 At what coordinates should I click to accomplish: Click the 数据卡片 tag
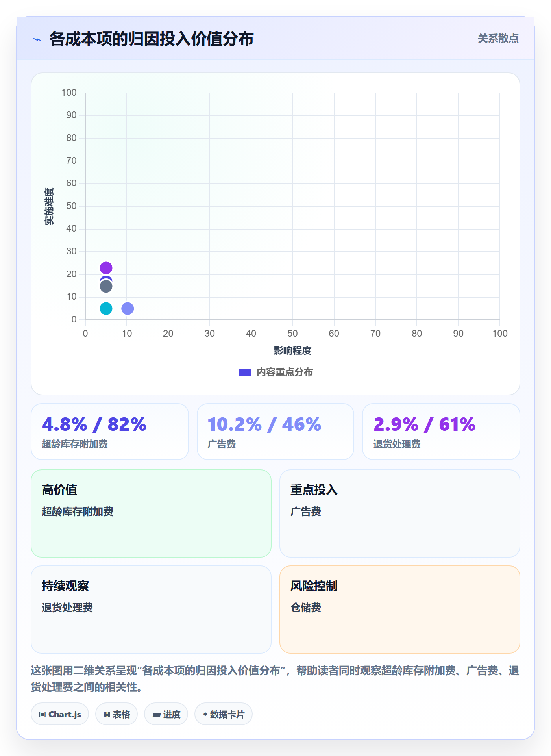click(224, 714)
